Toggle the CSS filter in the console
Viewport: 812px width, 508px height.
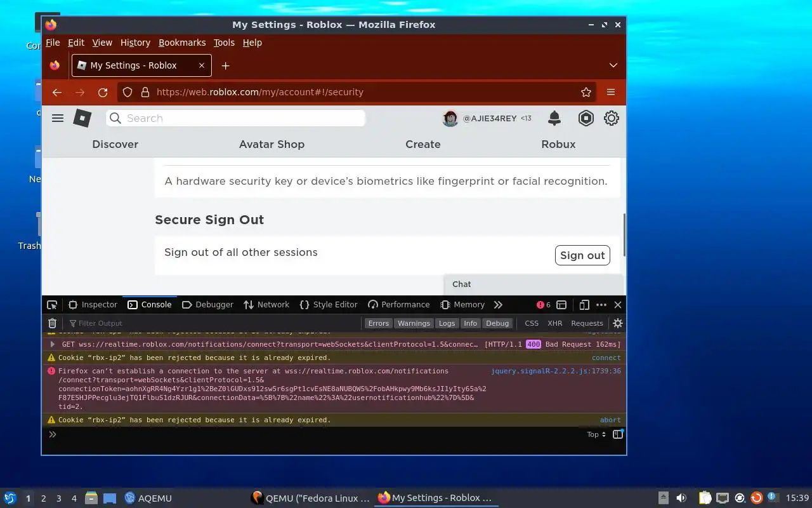pyautogui.click(x=532, y=323)
